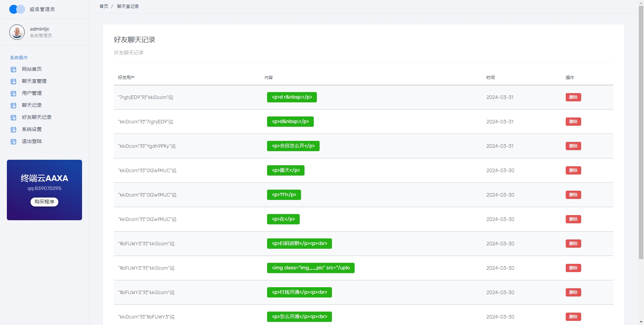The image size is (644, 325).
Task: Click the 系统设置 sidebar icon
Action: [13, 130]
